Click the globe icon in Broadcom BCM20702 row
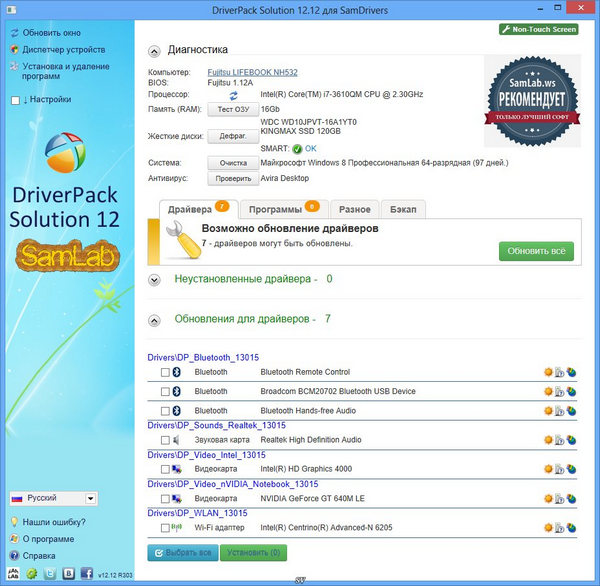Viewport: 600px width, 586px height. (x=571, y=391)
